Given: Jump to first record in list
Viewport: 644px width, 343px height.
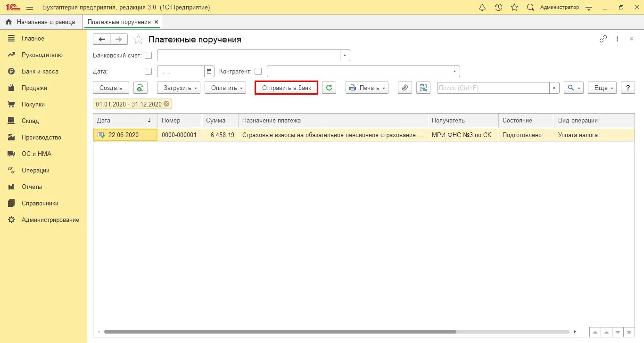Looking at the screenshot, I should point(595,332).
